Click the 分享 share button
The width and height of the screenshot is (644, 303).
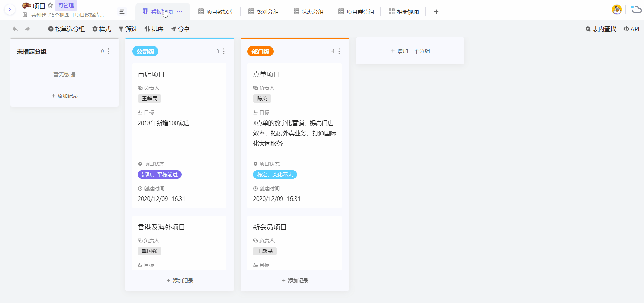click(x=180, y=29)
